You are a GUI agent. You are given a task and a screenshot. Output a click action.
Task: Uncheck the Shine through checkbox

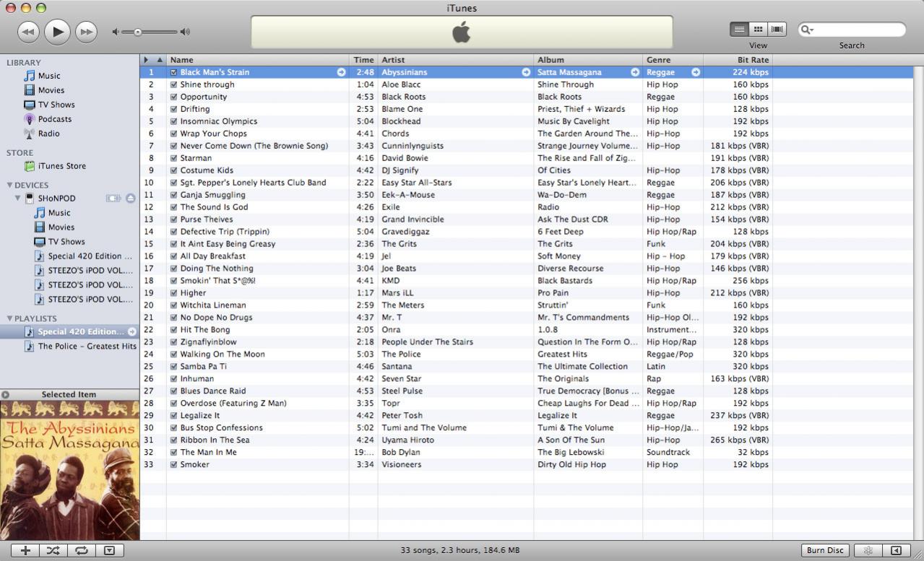coord(174,84)
